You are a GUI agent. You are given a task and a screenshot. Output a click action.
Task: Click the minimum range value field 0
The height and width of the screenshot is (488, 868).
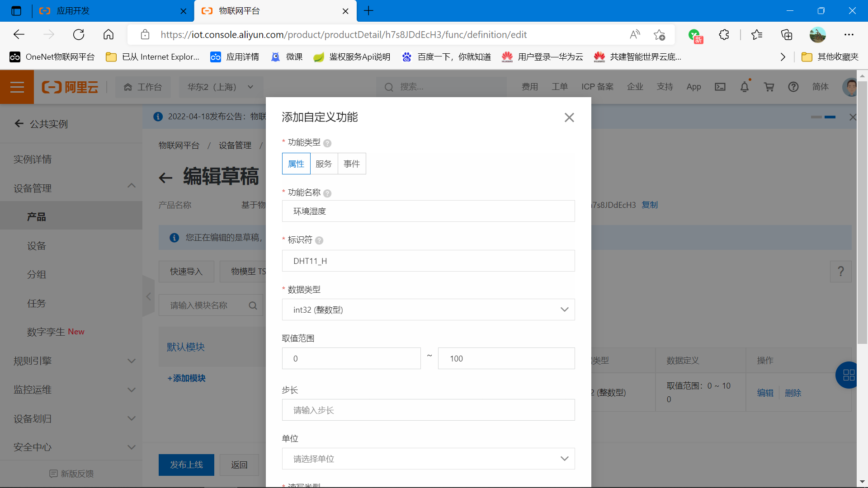(x=351, y=358)
